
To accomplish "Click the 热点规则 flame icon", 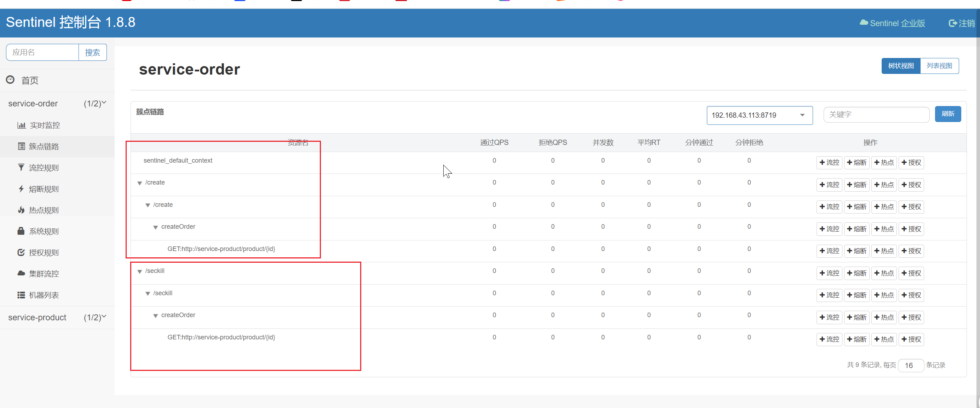I will coord(21,210).
